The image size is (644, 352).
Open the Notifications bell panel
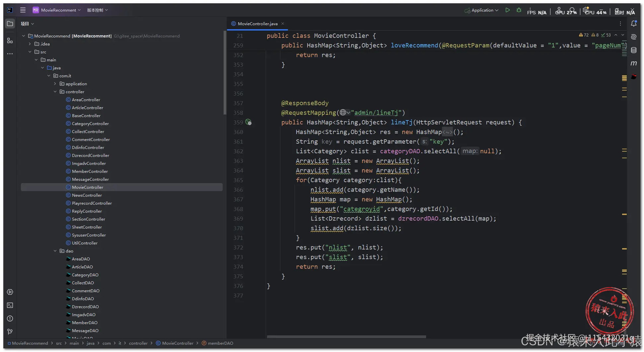[x=634, y=24]
